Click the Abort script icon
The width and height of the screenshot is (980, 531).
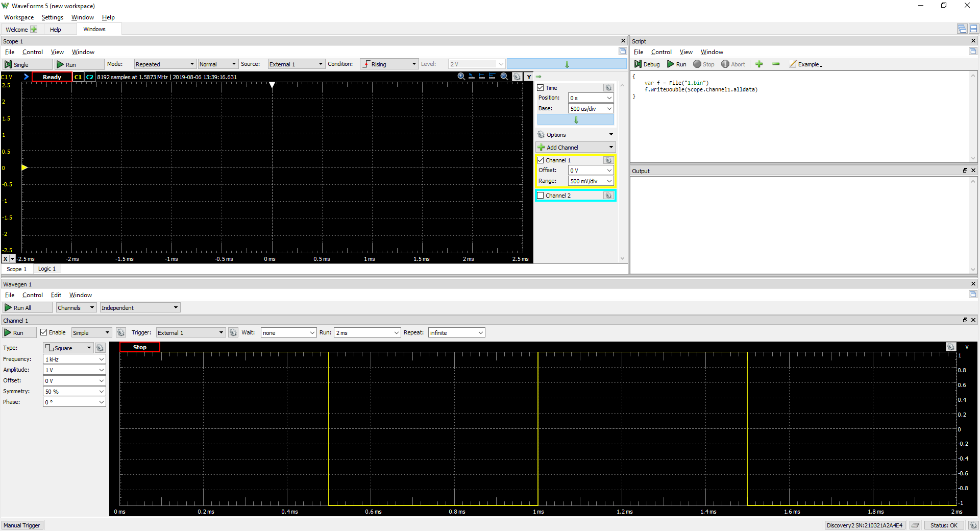pos(733,64)
